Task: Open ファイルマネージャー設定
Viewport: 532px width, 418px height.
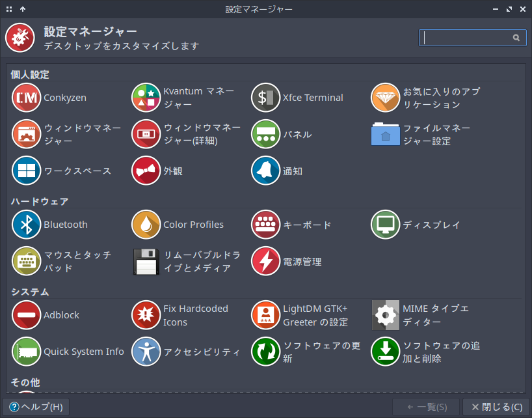Action: pos(421,134)
